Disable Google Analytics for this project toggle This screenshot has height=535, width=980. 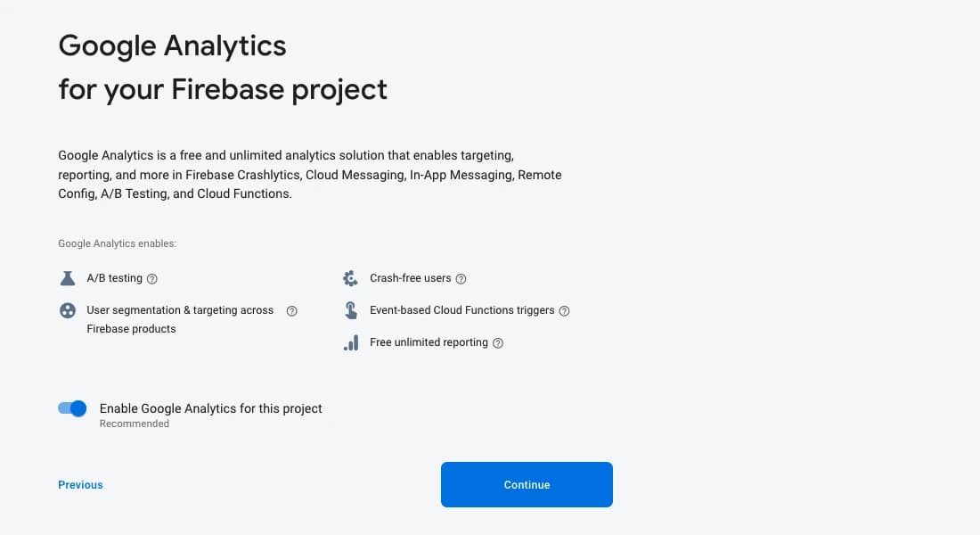(x=72, y=408)
